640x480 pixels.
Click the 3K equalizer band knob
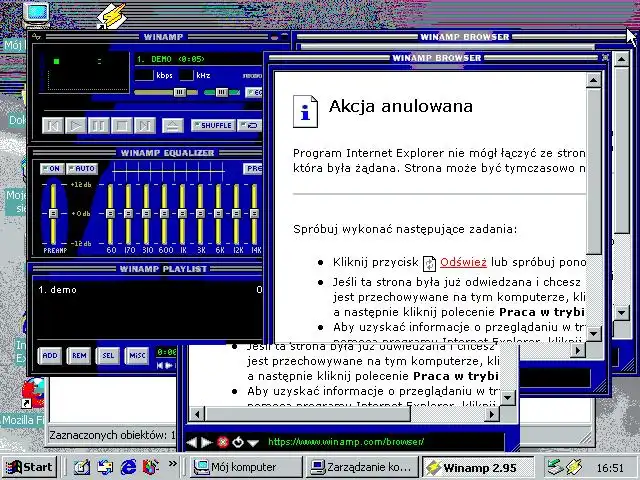[x=200, y=213]
